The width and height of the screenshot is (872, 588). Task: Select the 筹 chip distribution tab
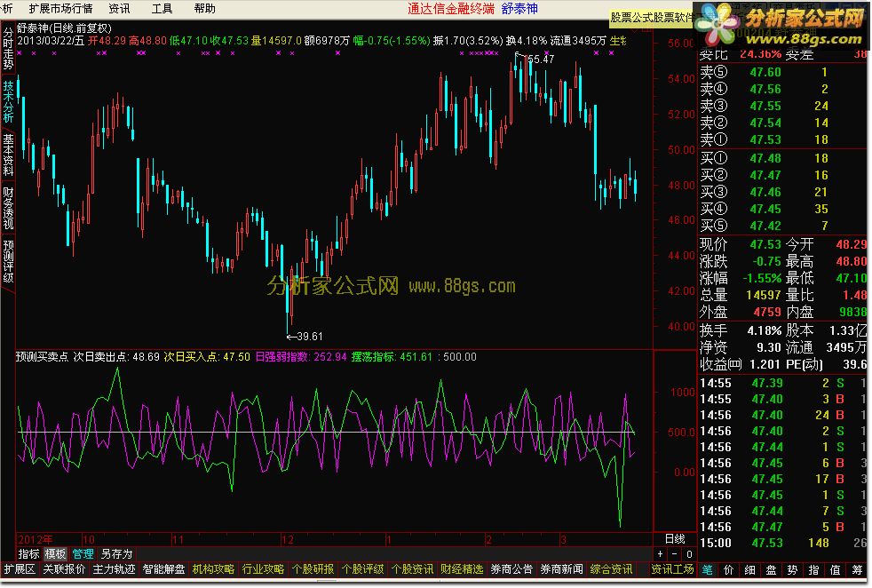coord(856,569)
